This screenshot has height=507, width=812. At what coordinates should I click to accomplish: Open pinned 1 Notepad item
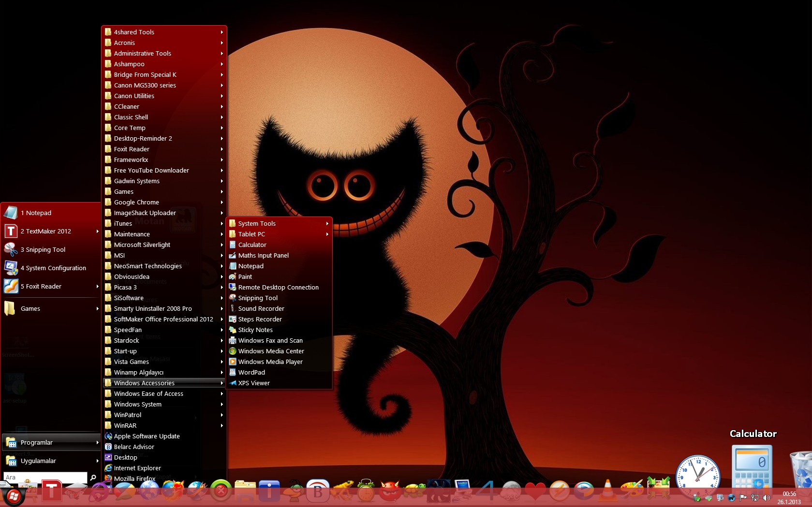tap(51, 213)
